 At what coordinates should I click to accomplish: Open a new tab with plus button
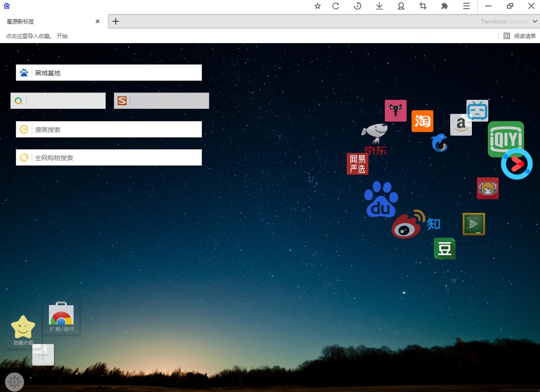[116, 21]
